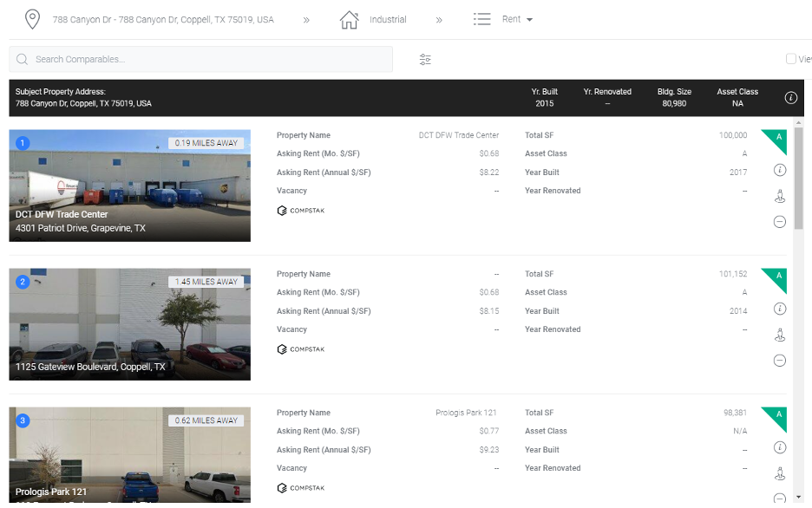Click the Prologis Park 121 property name value
Viewport: 812px width, 508px height.
click(466, 413)
